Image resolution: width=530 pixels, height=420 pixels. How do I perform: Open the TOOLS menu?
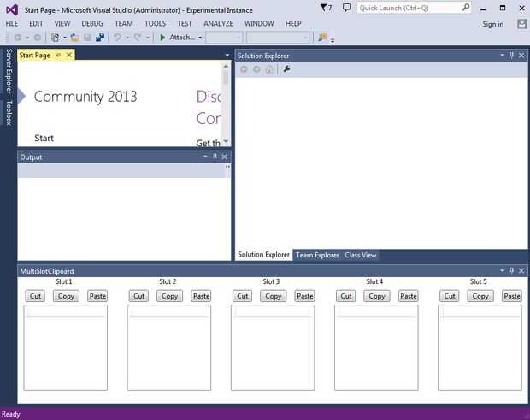click(x=155, y=24)
